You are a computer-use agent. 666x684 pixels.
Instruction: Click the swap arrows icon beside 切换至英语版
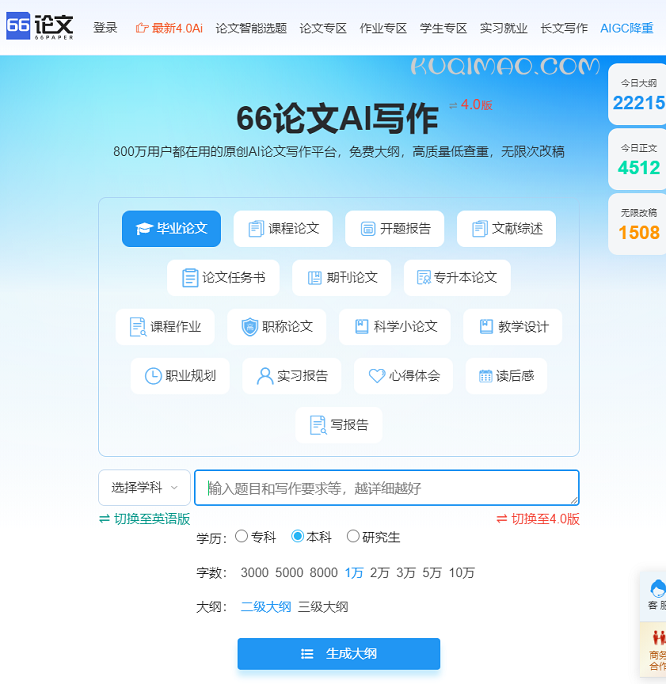pyautogui.click(x=104, y=519)
